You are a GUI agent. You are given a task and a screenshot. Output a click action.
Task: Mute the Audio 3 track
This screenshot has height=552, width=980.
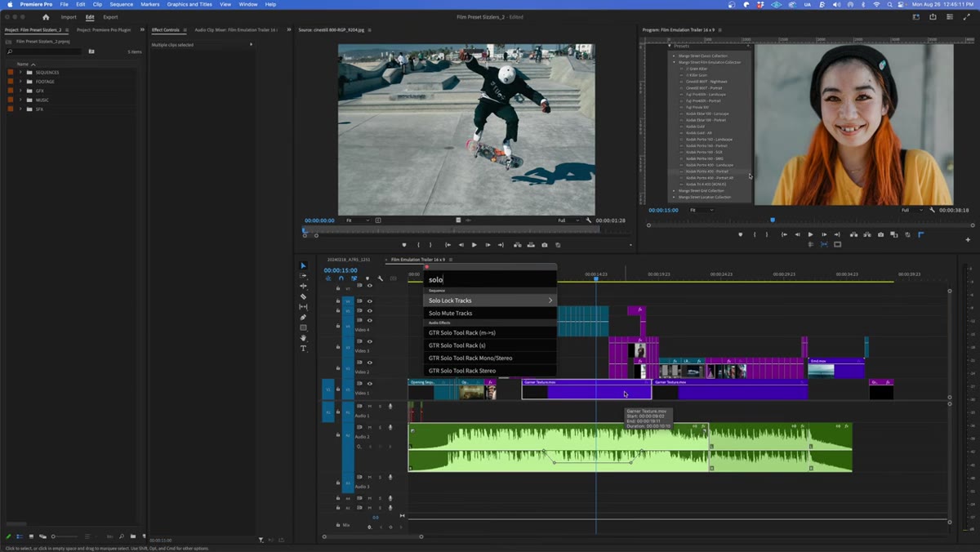coord(369,477)
